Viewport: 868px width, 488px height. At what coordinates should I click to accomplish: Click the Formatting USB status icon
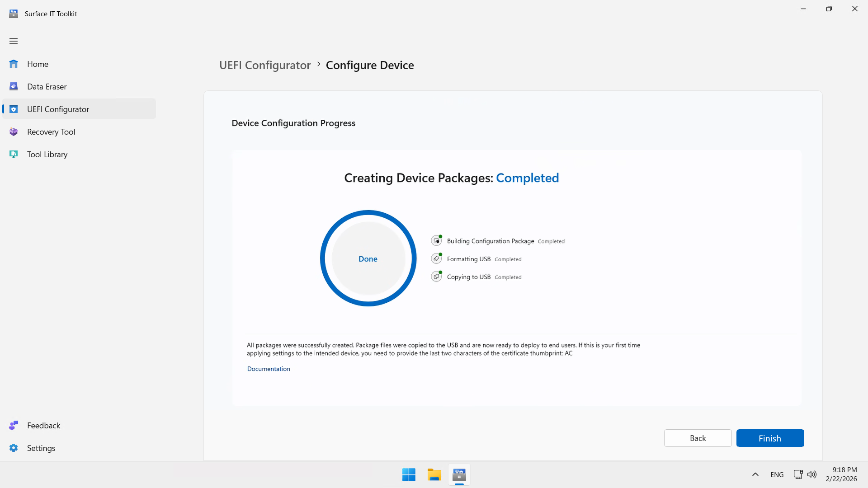[436, 259]
